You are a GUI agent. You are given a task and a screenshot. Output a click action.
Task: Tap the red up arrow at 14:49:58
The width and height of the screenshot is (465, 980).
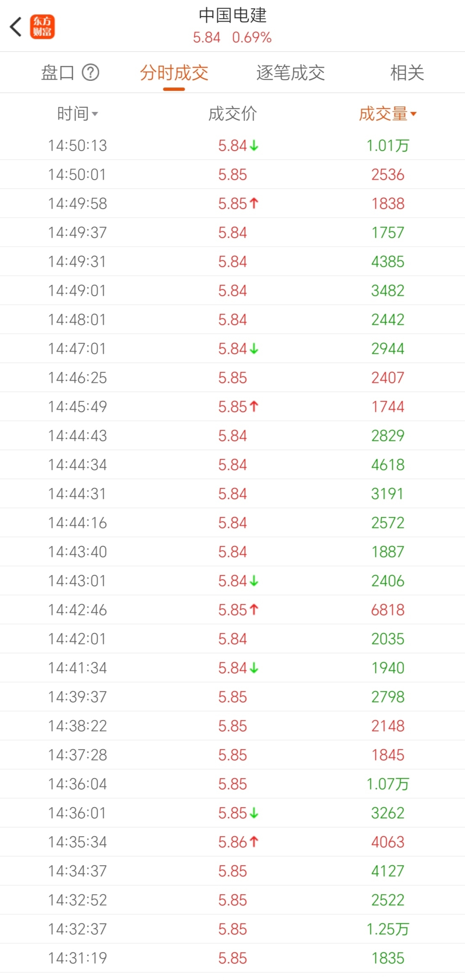coord(254,204)
